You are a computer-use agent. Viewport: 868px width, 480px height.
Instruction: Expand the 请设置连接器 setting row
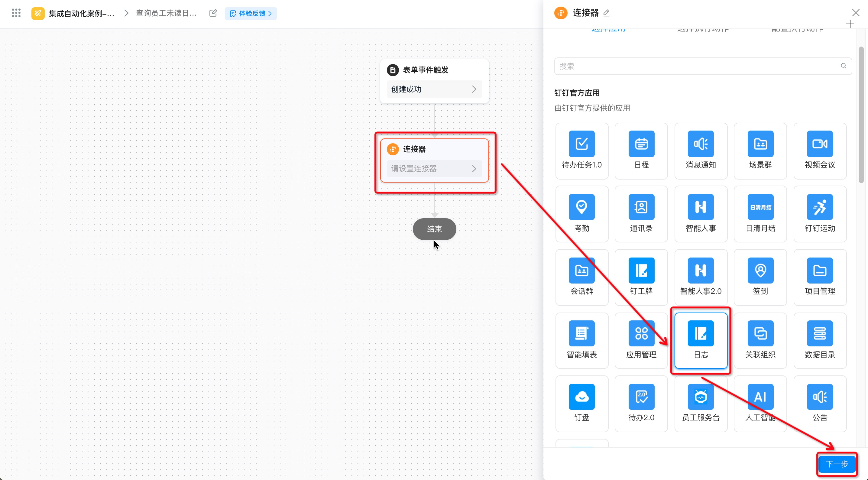coord(434,169)
